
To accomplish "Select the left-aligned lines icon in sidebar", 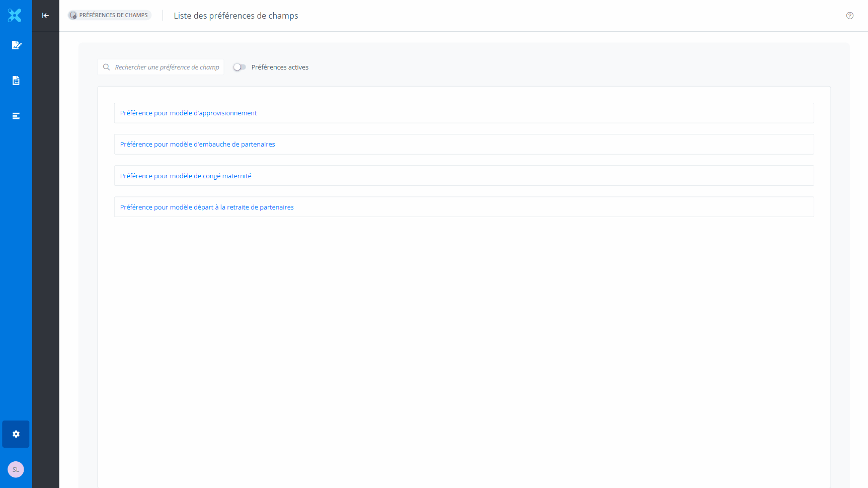I will tap(16, 116).
